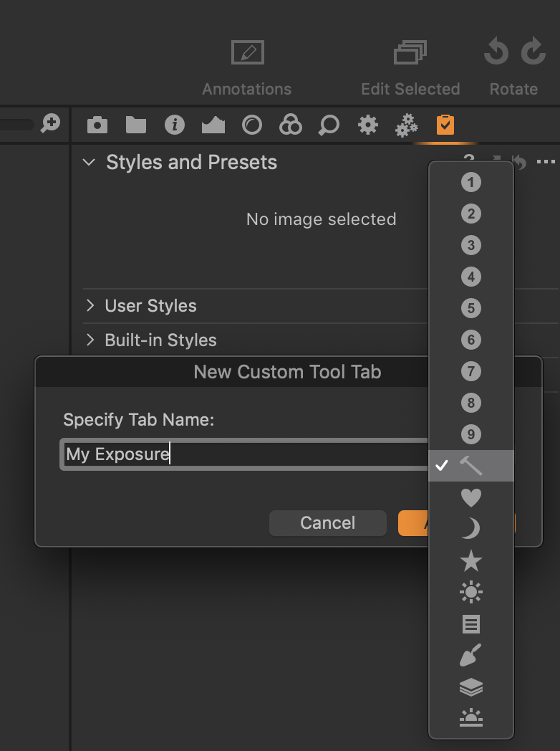Open the Capture tool tab camera icon
Image resolution: width=560 pixels, height=751 pixels.
tap(97, 125)
